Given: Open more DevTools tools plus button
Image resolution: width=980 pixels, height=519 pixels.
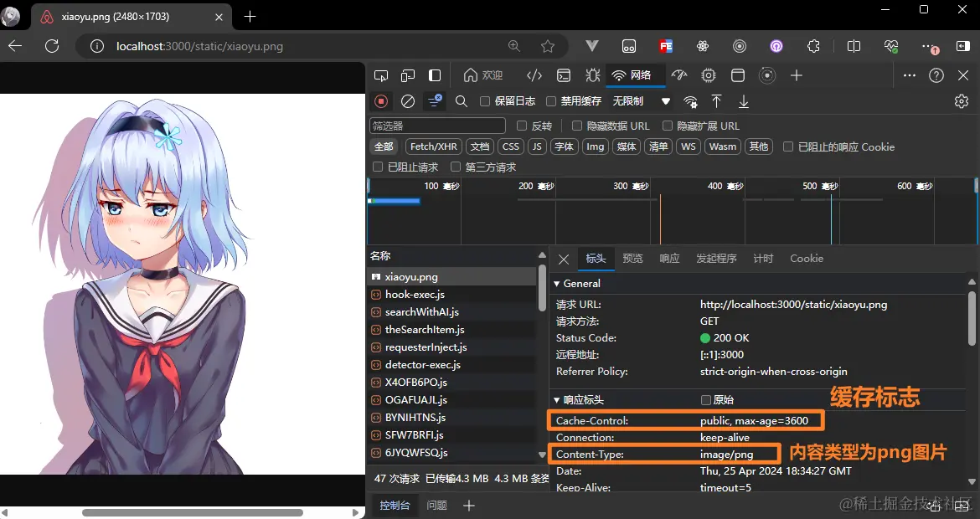Looking at the screenshot, I should click(x=796, y=75).
